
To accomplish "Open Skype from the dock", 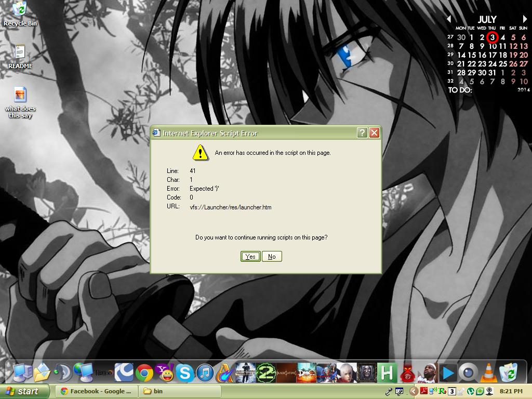I will (x=184, y=373).
